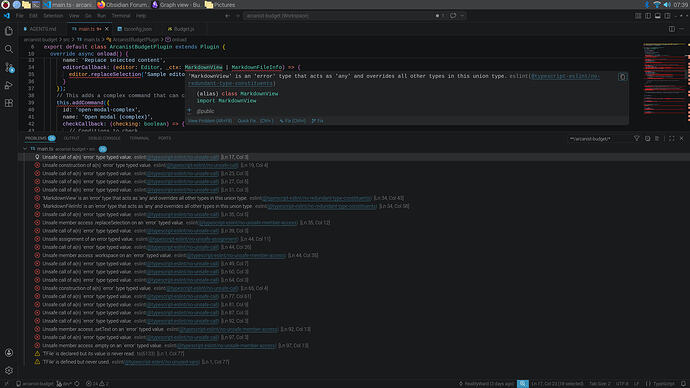
Task: Switch to the Terminal panel tab
Action: (139, 138)
